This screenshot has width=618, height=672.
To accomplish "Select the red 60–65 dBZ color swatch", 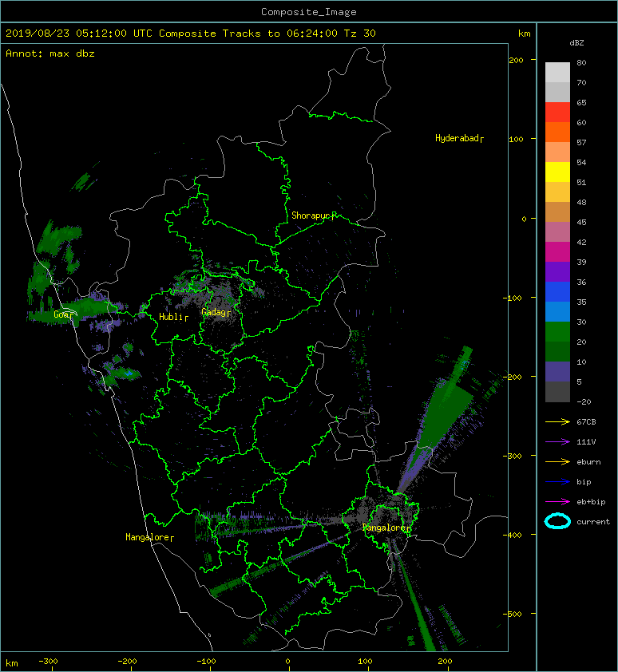I will [x=557, y=113].
